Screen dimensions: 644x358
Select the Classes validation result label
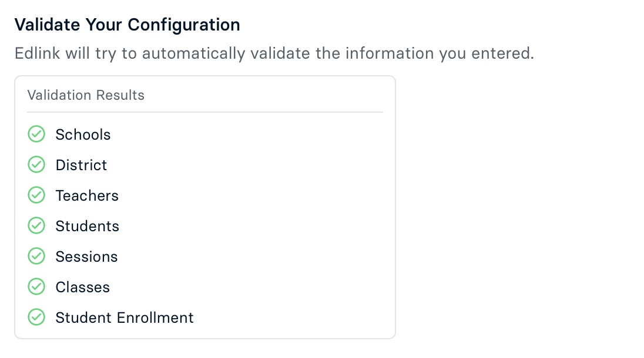[82, 287]
